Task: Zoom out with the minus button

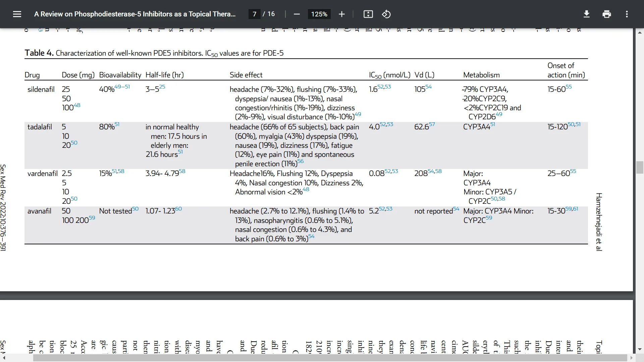Action: tap(297, 14)
